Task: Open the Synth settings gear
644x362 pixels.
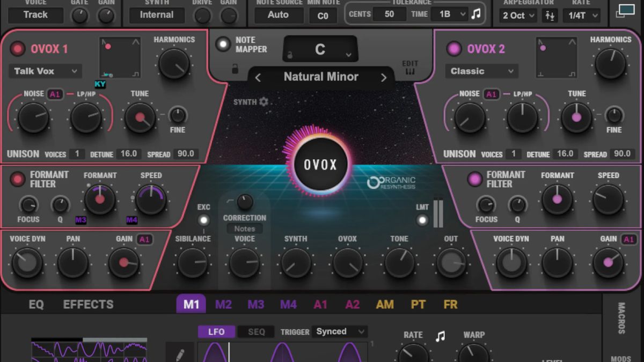Action: pos(263,101)
